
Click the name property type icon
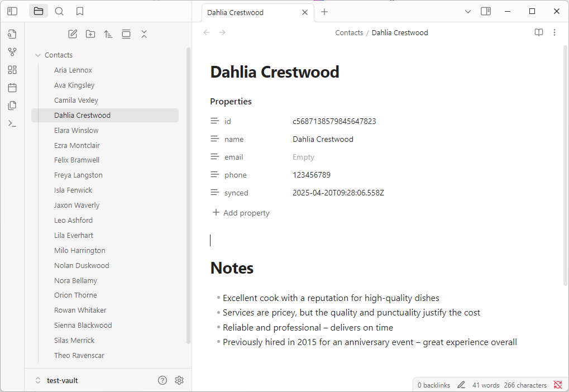215,138
